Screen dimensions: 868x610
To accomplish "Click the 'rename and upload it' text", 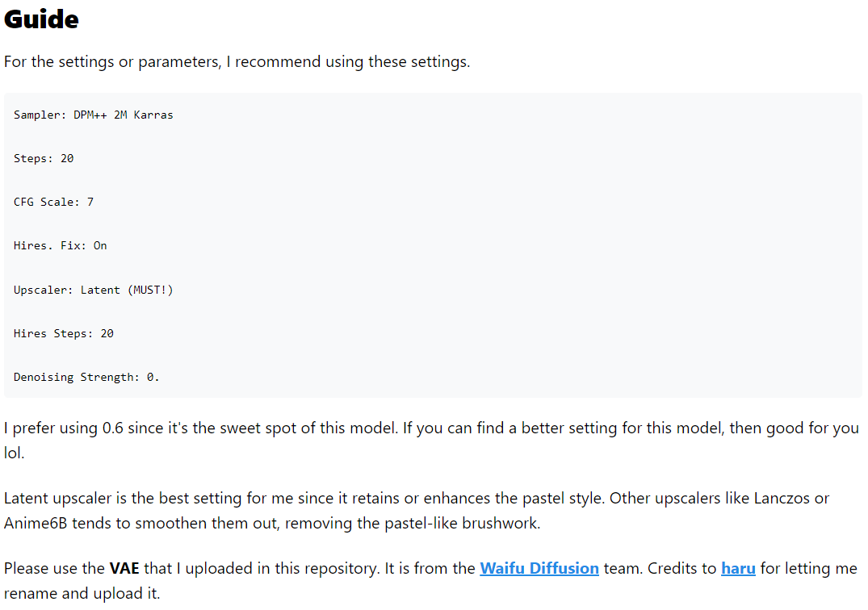I will (82, 595).
